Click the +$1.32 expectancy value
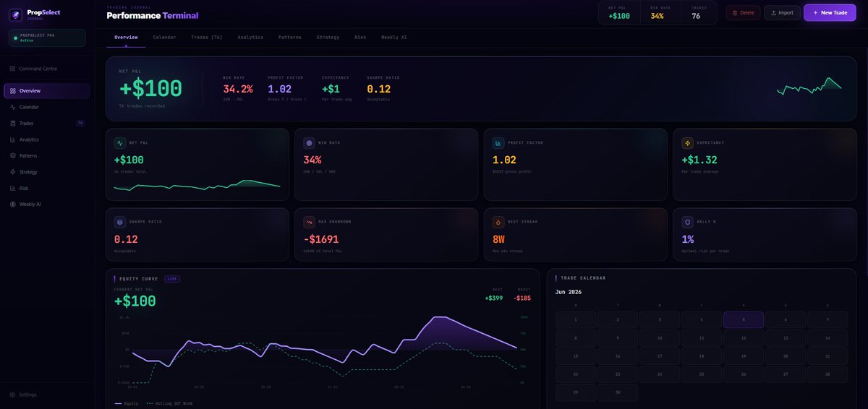 click(x=699, y=160)
